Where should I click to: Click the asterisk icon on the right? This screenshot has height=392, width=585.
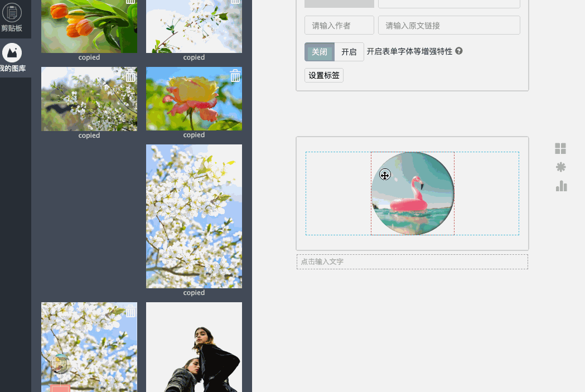(x=560, y=167)
